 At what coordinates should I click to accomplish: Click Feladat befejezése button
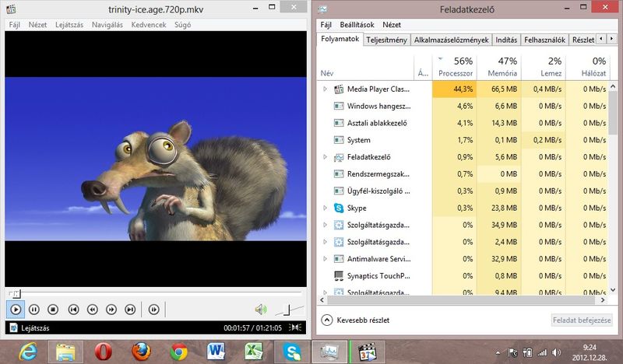point(582,320)
